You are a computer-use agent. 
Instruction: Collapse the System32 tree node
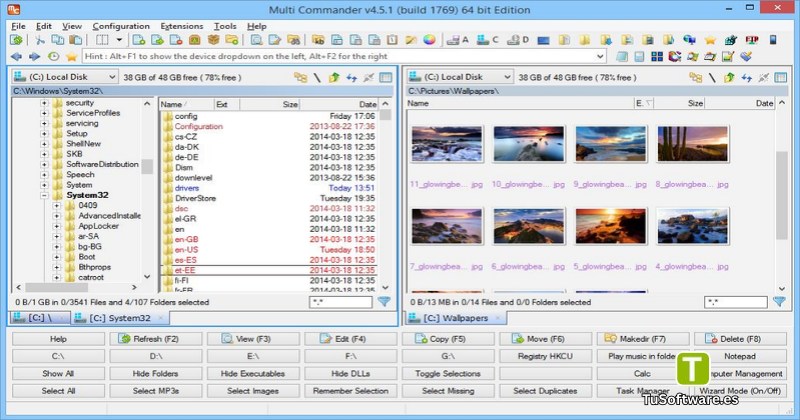[44, 195]
